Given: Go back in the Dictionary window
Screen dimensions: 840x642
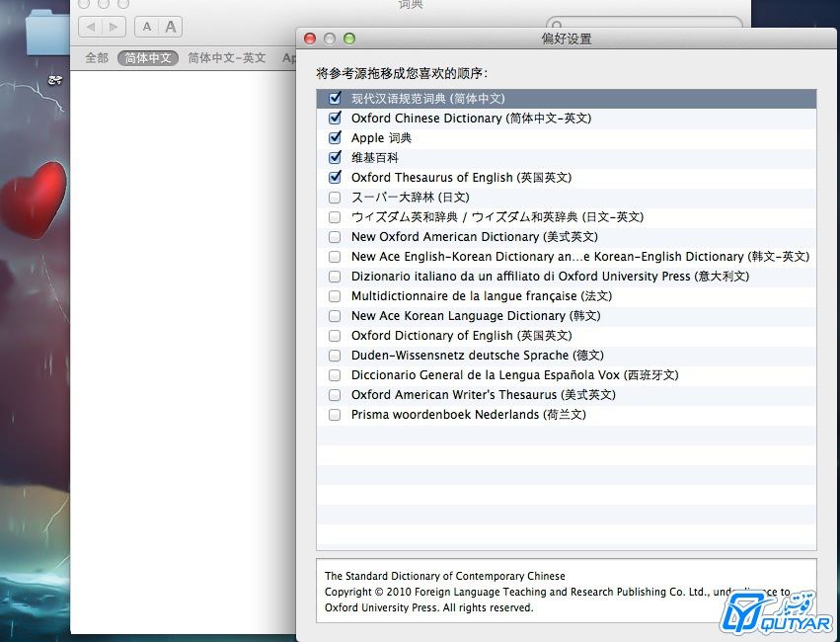Looking at the screenshot, I should pyautogui.click(x=91, y=27).
